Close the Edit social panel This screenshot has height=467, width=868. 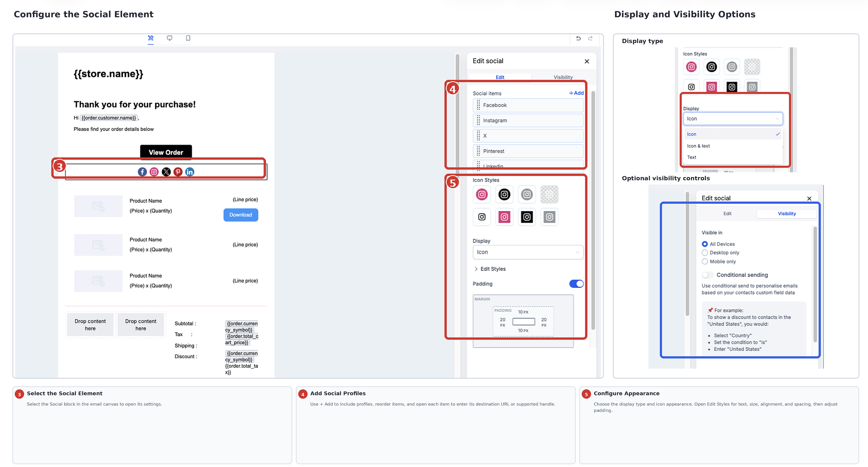587,61
